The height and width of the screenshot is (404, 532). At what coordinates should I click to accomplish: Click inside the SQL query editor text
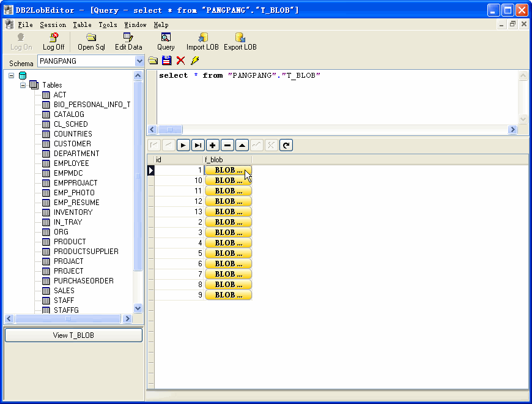click(x=240, y=75)
